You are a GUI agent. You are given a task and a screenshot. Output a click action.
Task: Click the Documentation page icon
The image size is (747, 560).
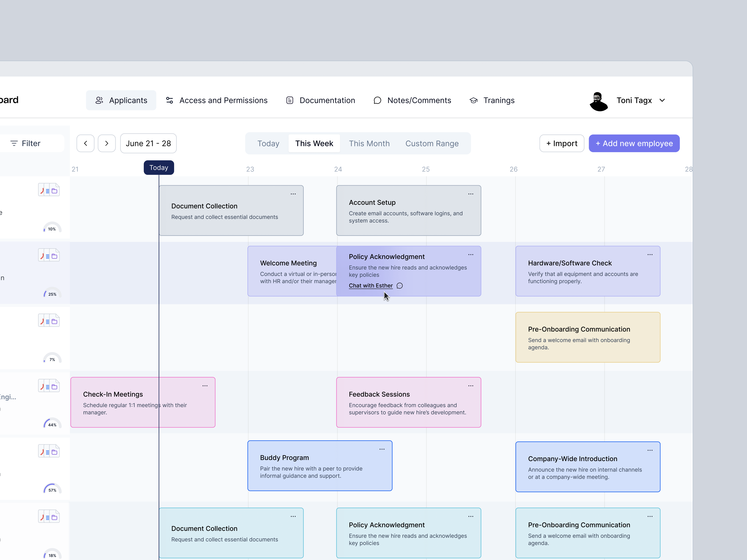(x=289, y=100)
